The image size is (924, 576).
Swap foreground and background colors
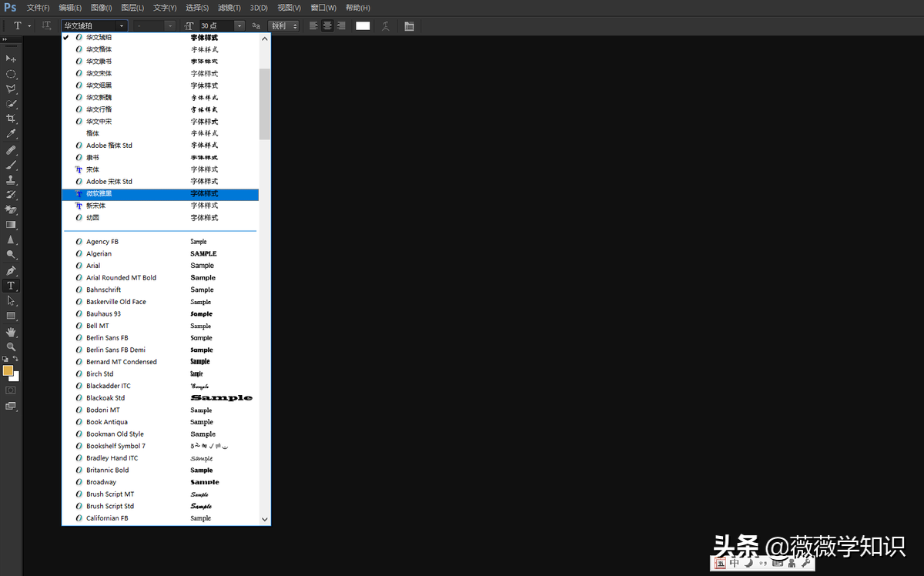pos(16,359)
